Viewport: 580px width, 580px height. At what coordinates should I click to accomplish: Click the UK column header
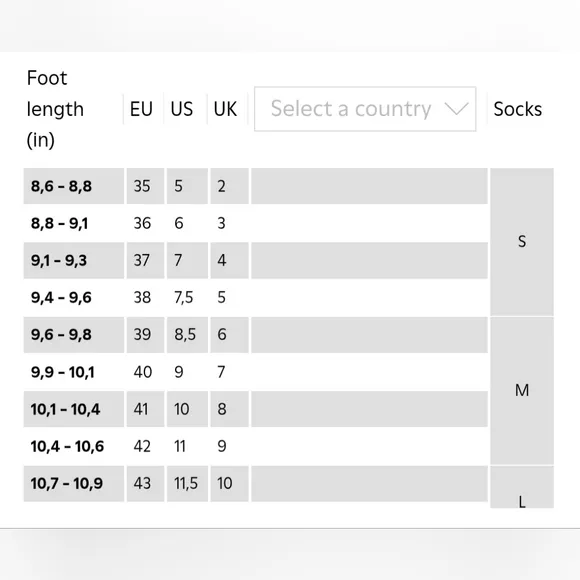225,109
